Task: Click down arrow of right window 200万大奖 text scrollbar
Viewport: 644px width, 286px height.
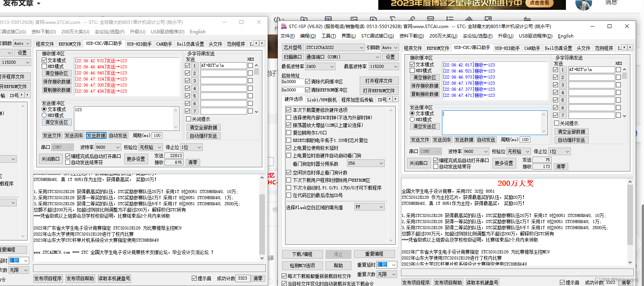Action: [x=630, y=262]
